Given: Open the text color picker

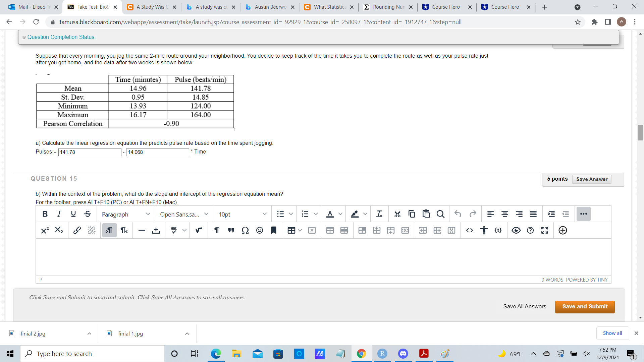Looking at the screenshot, I should click(x=330, y=214).
